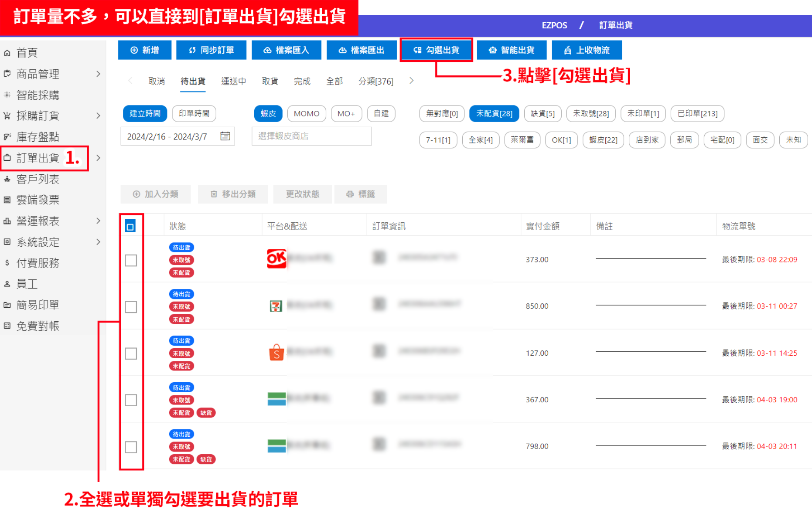Click 檔案匯入 file import
Screen dimensions: 812x520
(287, 50)
